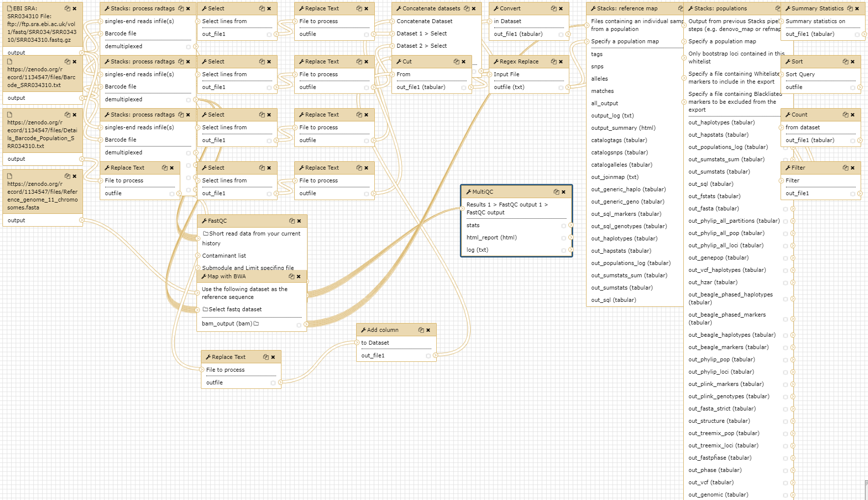
Task: Duplicate the MultiQC node
Action: (x=556, y=192)
